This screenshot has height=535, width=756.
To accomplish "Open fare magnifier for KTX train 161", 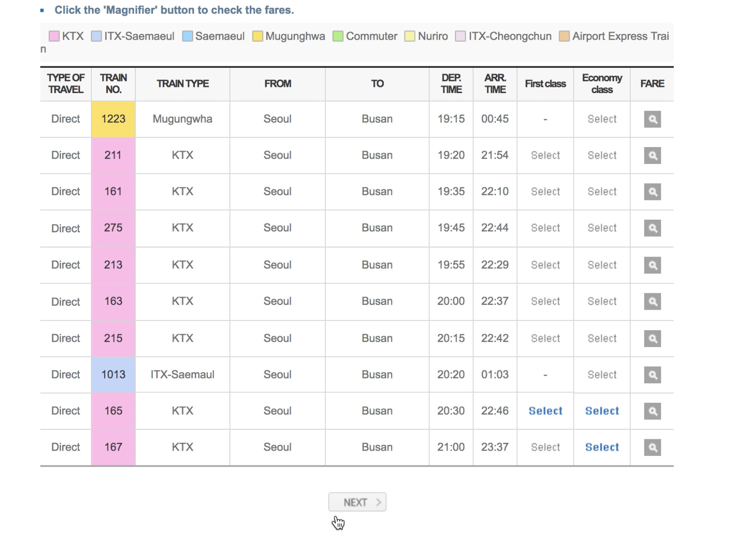I will pyautogui.click(x=652, y=192).
